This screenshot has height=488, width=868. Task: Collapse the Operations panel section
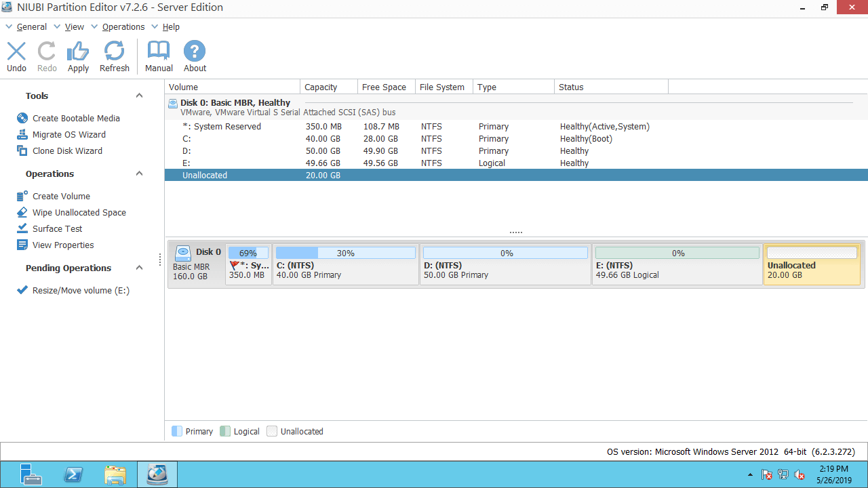[x=139, y=174]
